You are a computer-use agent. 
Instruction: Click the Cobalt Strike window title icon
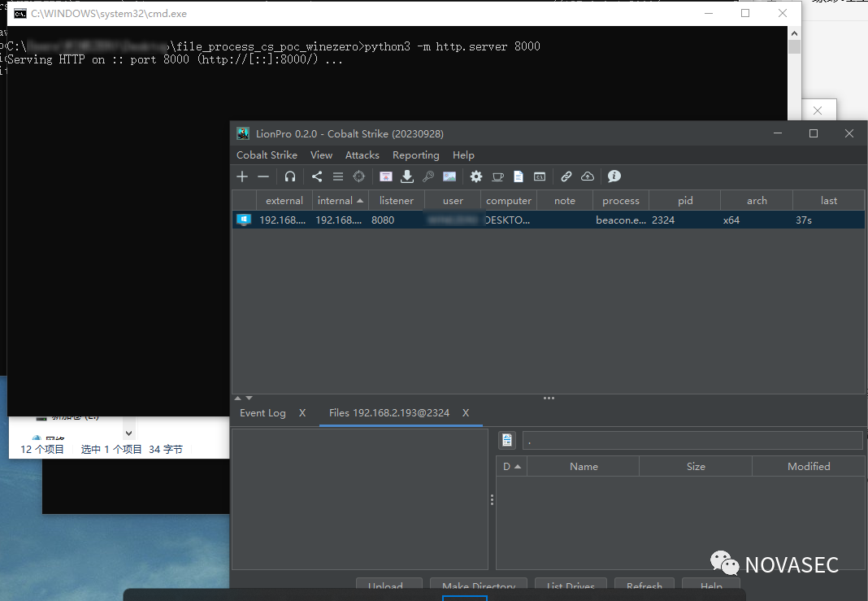click(242, 133)
